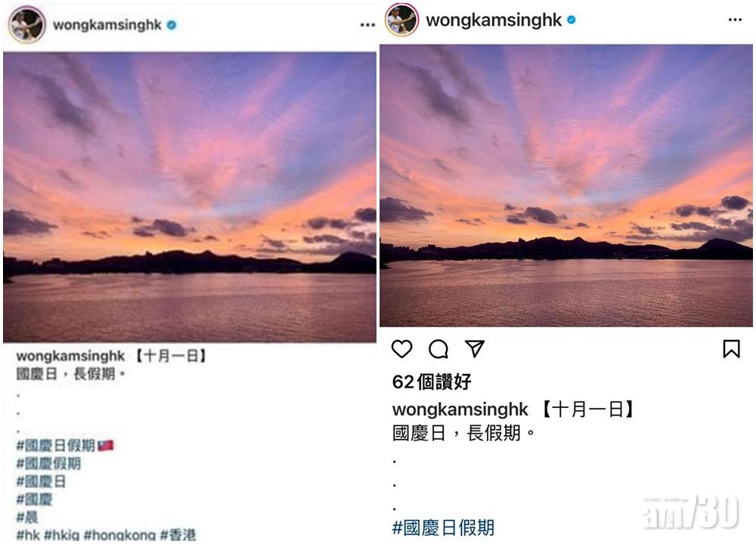Image resolution: width=756 pixels, height=544 pixels.
Task: Open blue #國慶日假期 hashtag on right post
Action: tap(443, 527)
